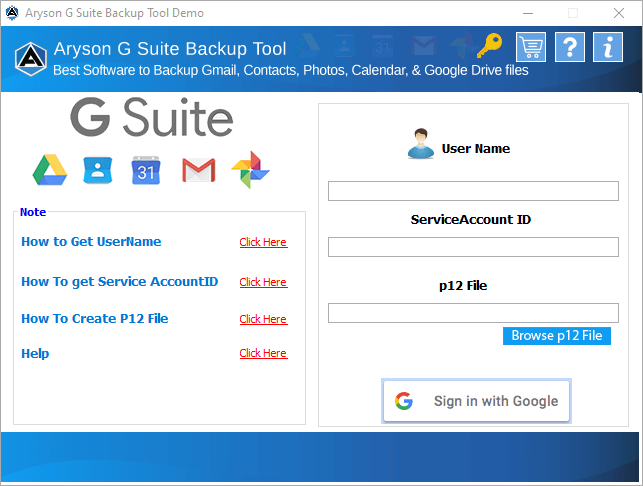Click the Aryson G Suite Backup Tool heading
The width and height of the screenshot is (643, 486).
click(170, 49)
